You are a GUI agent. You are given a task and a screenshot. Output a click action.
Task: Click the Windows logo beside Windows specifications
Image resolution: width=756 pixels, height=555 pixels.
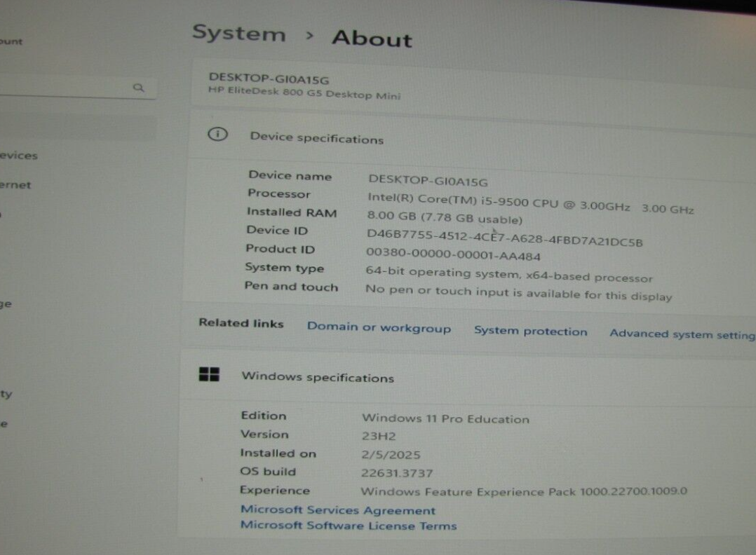209,374
